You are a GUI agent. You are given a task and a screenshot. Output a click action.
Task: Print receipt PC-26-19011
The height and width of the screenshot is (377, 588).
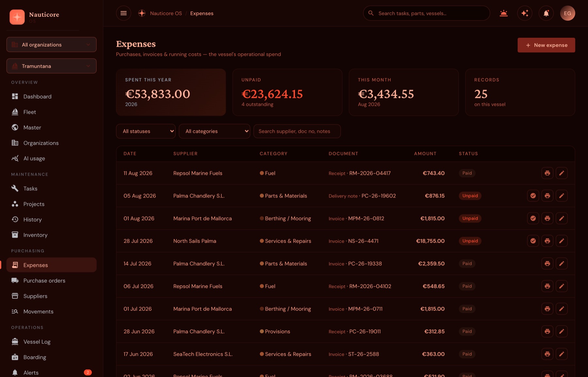[547, 331]
